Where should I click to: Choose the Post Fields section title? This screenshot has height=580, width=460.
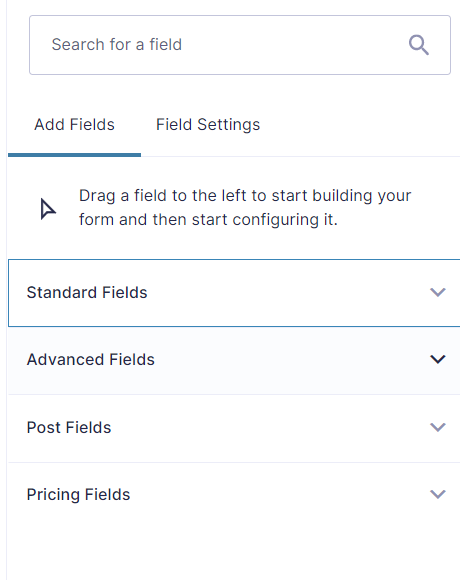[69, 428]
